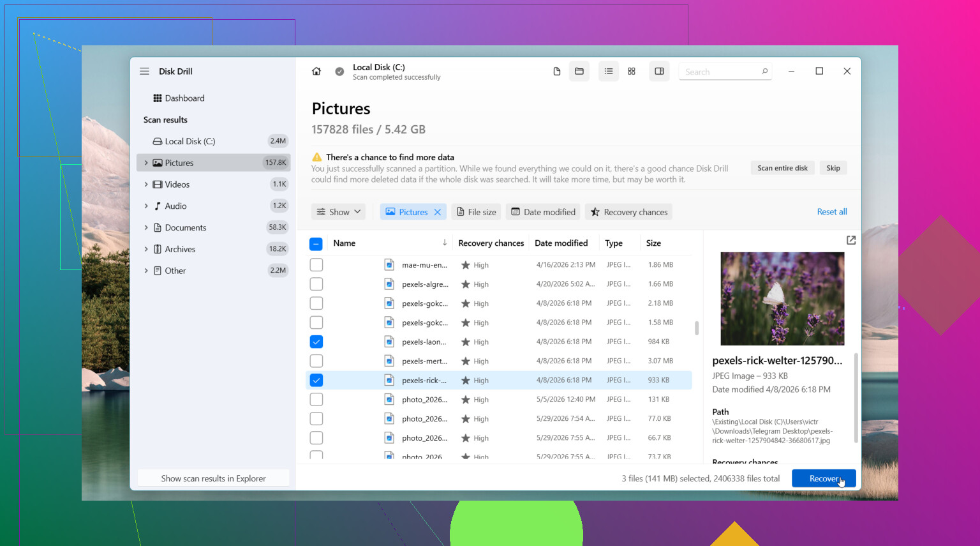Click the file icon beside mae-mu-en
The height and width of the screenshot is (546, 980).
tap(389, 265)
